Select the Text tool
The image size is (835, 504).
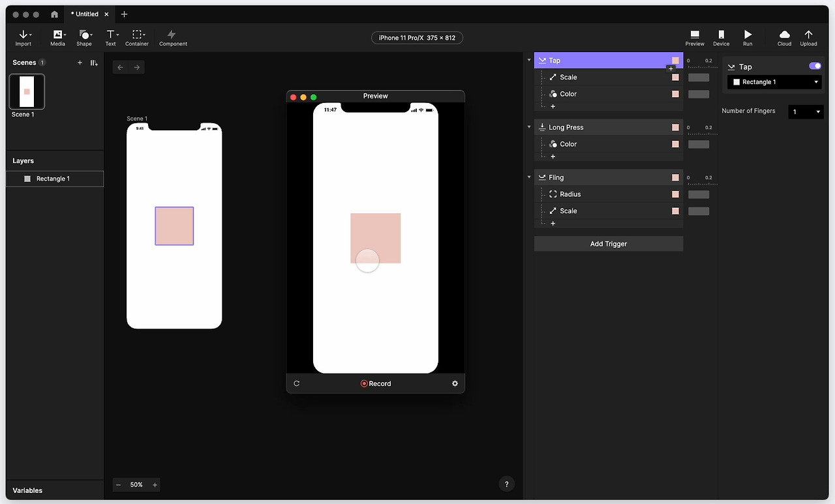pyautogui.click(x=111, y=38)
